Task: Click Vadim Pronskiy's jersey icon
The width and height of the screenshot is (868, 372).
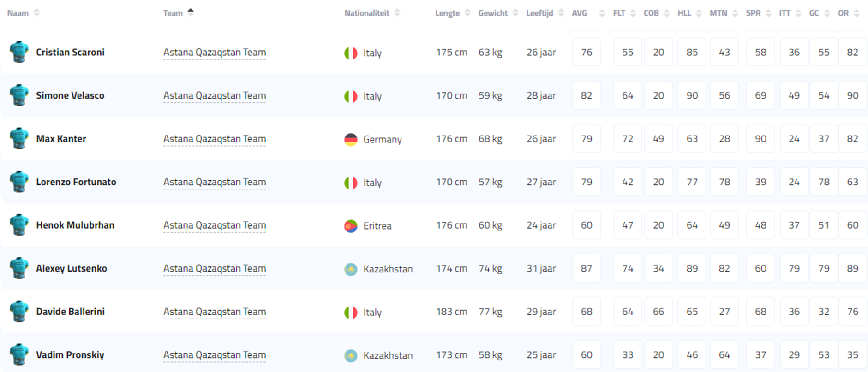Action: tap(19, 355)
